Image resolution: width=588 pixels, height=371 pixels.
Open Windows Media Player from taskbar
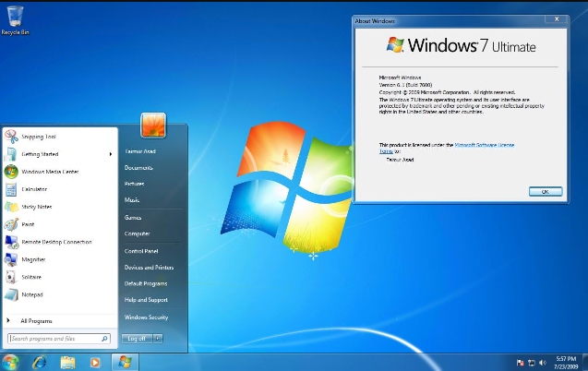click(x=94, y=362)
